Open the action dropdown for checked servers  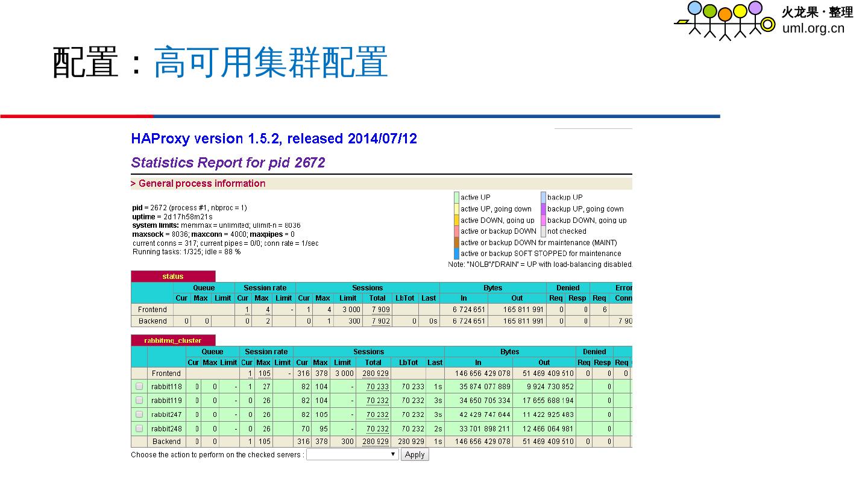[x=353, y=454]
